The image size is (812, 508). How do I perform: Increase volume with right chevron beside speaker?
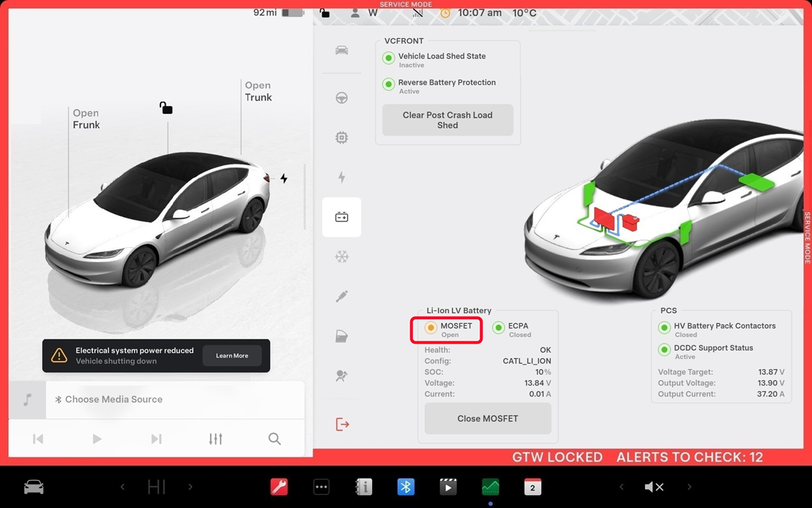pyautogui.click(x=690, y=487)
